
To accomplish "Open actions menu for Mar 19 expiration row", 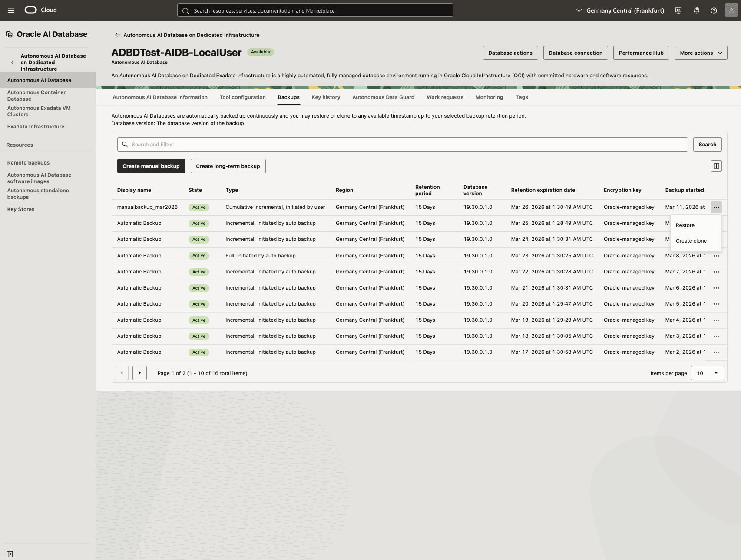I will pyautogui.click(x=716, y=320).
